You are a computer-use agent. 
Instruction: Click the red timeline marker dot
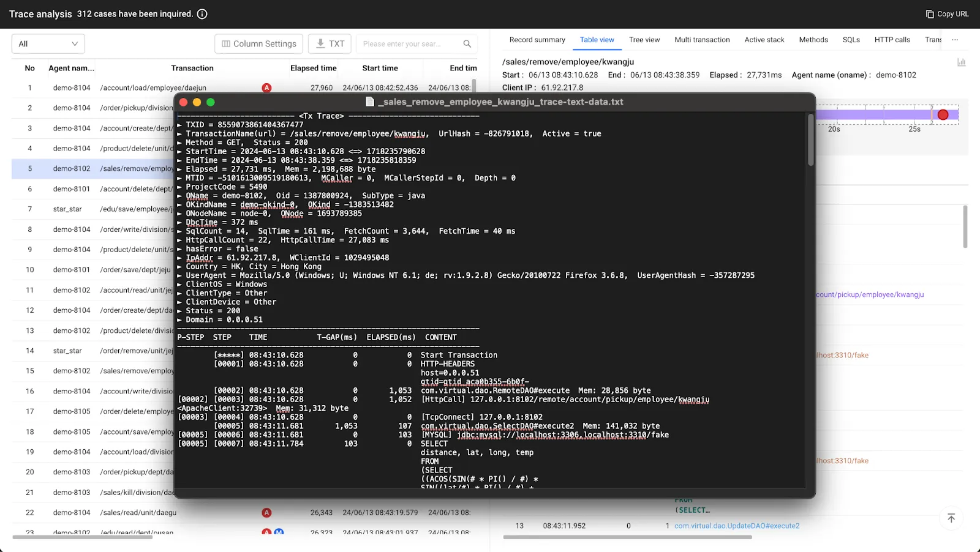tap(943, 114)
